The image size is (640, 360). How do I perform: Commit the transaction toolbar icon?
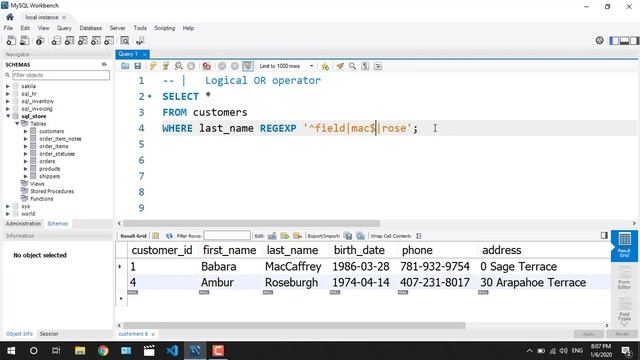(x=222, y=66)
